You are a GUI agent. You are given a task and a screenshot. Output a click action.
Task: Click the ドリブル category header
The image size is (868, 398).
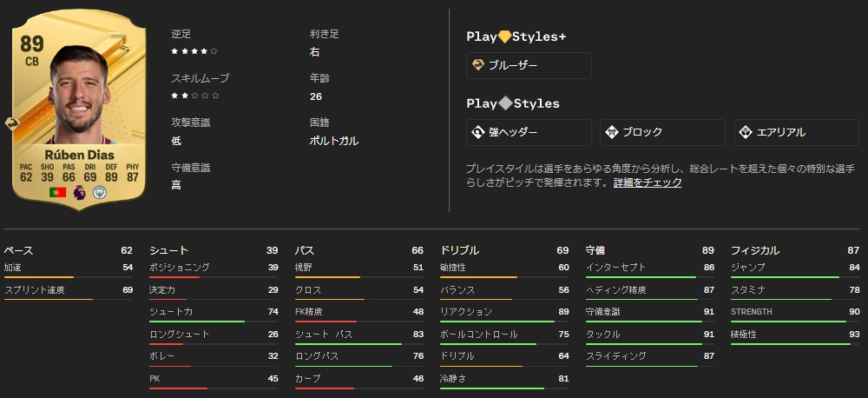pos(459,250)
